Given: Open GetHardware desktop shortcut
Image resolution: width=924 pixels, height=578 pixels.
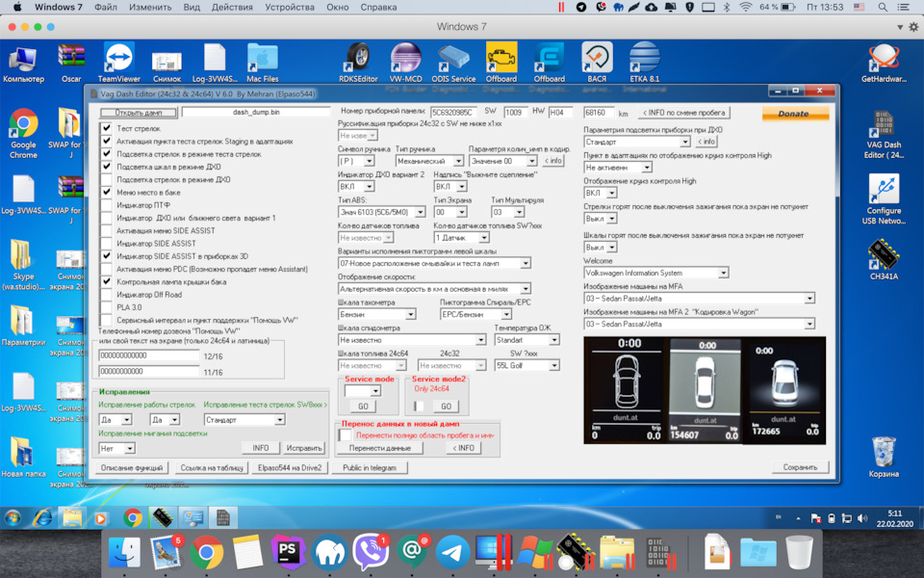Looking at the screenshot, I should (x=884, y=62).
